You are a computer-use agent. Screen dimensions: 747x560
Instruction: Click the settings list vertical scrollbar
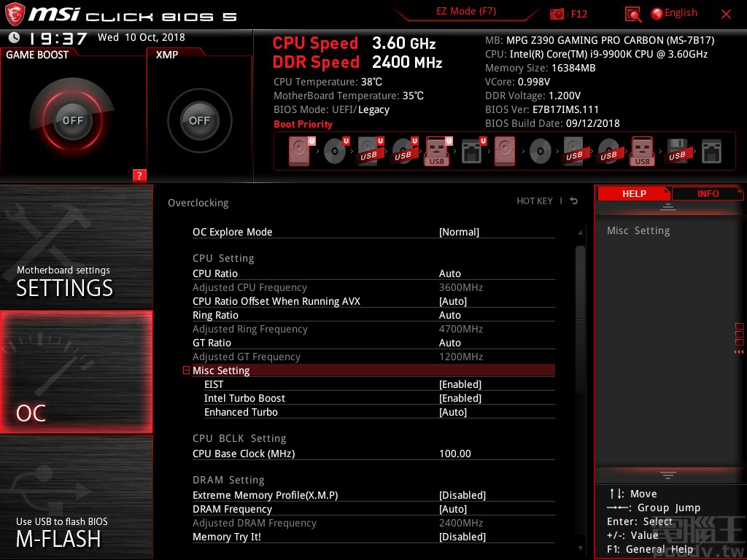tap(580, 321)
